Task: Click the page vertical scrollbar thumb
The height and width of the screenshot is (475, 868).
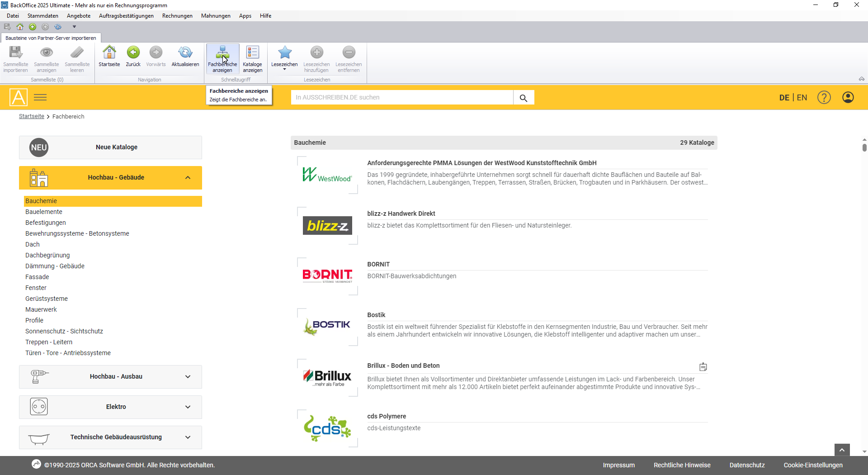Action: 864,147
